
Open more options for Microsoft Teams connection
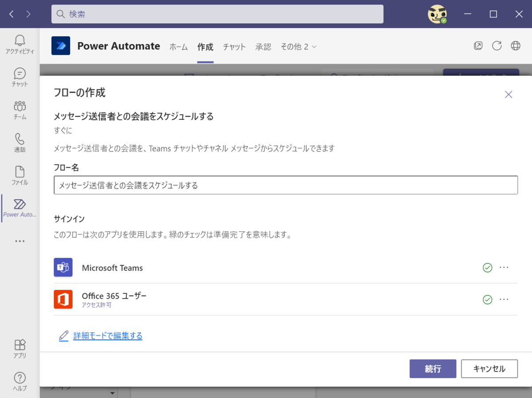point(504,268)
